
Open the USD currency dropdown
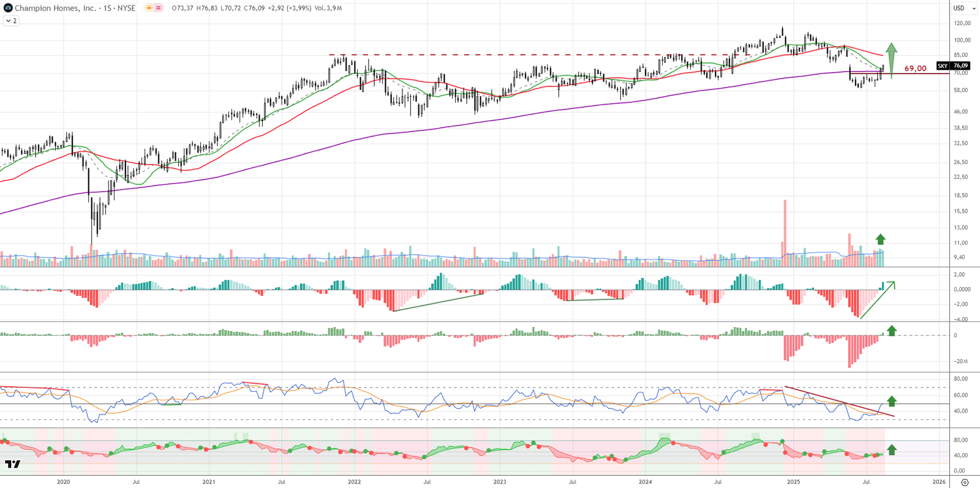tap(963, 8)
